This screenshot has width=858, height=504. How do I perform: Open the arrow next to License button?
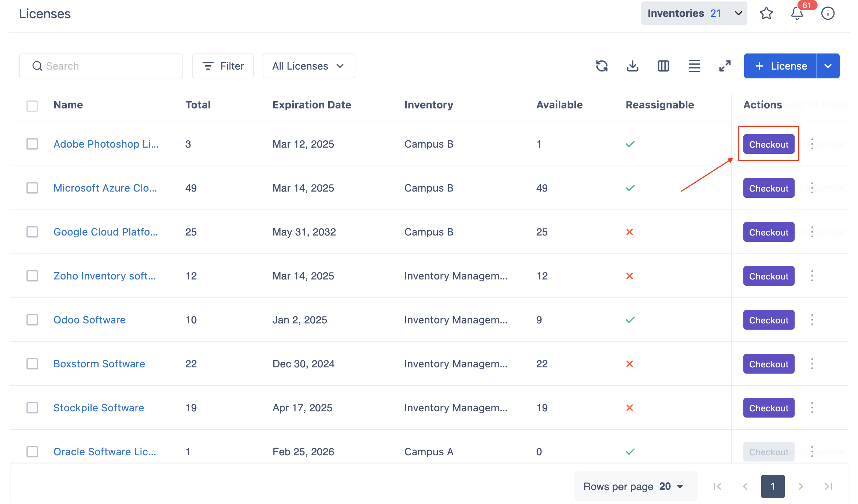(x=828, y=66)
